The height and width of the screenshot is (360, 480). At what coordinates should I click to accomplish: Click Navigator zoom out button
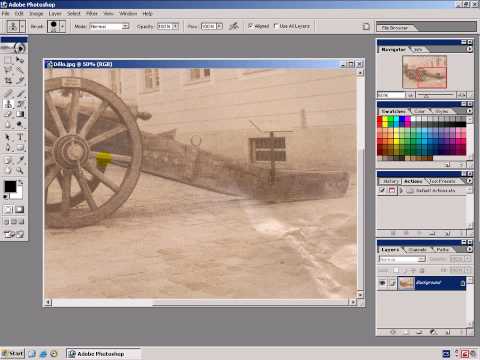(x=410, y=95)
